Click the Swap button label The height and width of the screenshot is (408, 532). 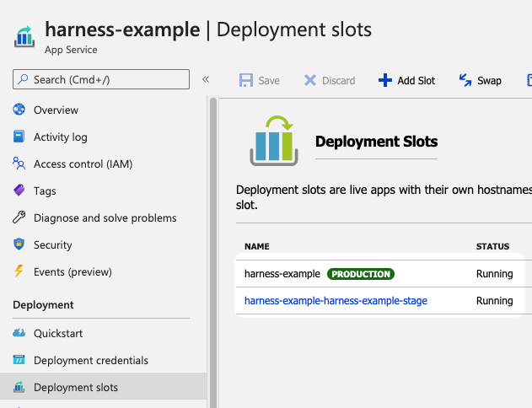[x=489, y=81]
